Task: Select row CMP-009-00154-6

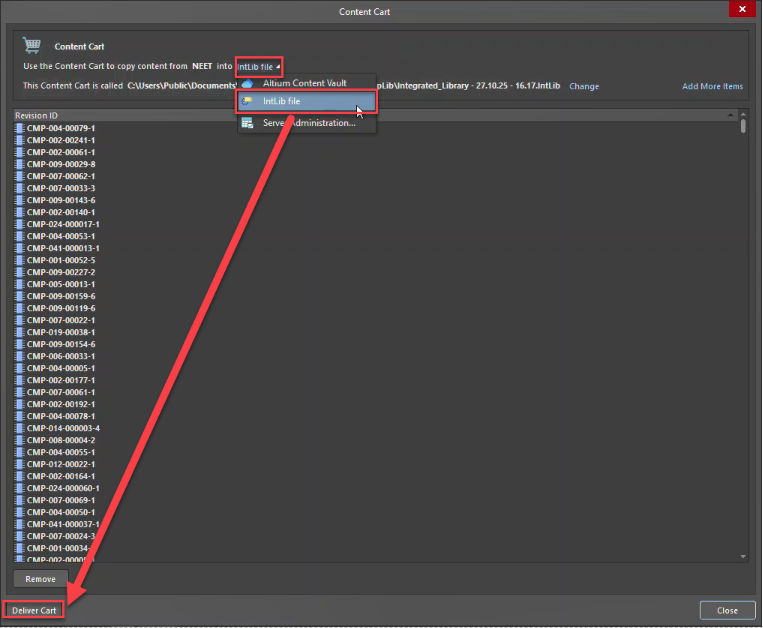Action: pyautogui.click(x=377, y=344)
